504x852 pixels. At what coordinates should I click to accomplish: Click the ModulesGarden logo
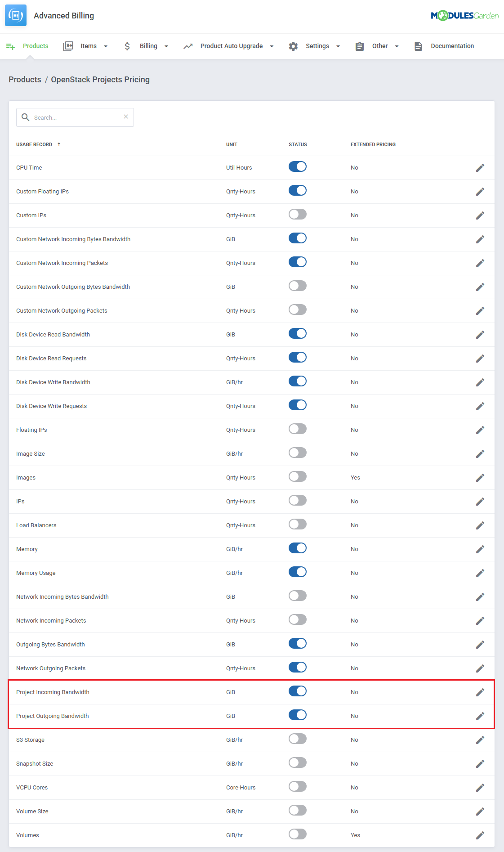tap(464, 16)
